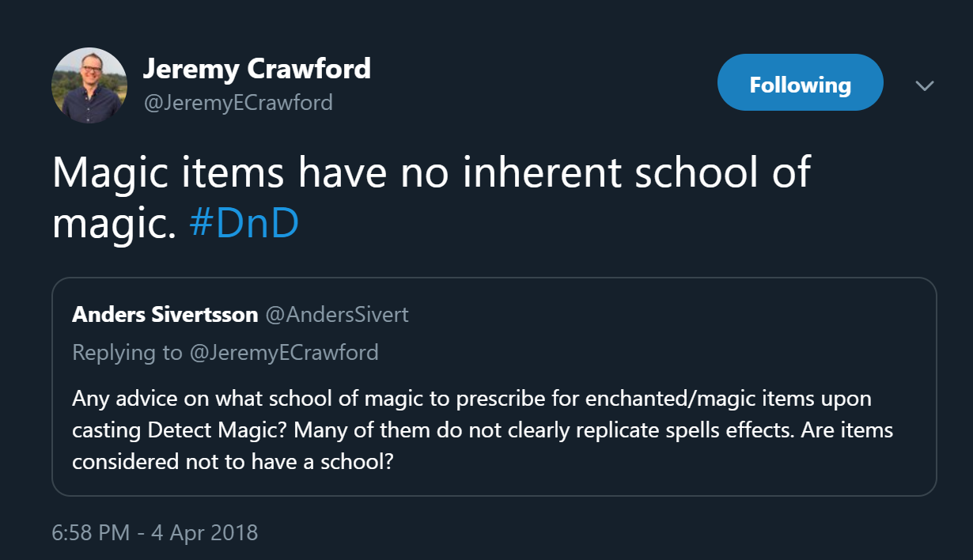Open the Jeremy Crawford display name link
The width and height of the screenshot is (973, 560).
(x=256, y=70)
